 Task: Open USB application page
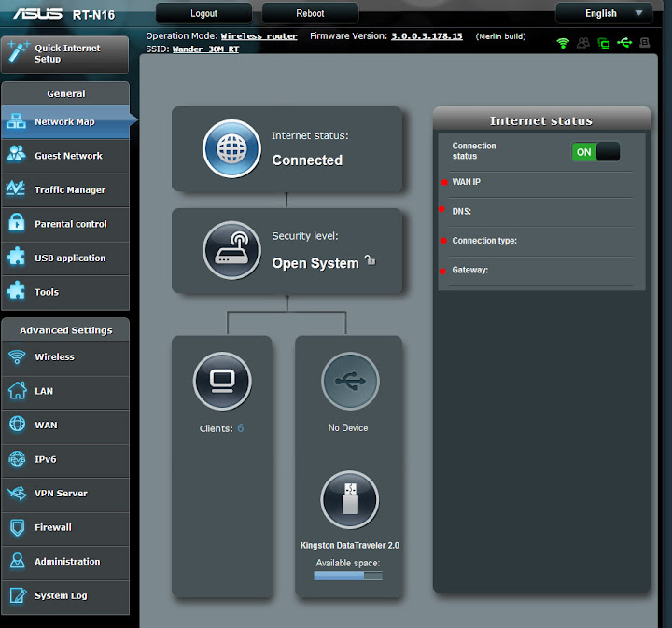click(x=65, y=258)
